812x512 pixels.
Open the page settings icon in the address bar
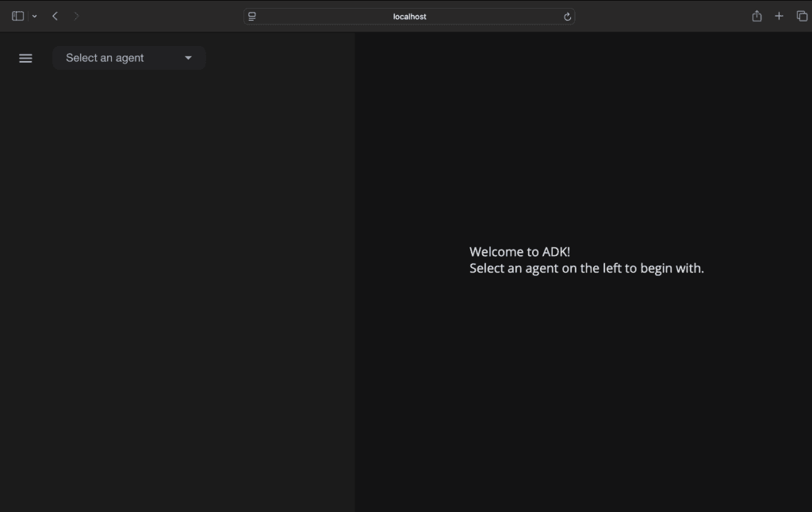[x=252, y=17]
